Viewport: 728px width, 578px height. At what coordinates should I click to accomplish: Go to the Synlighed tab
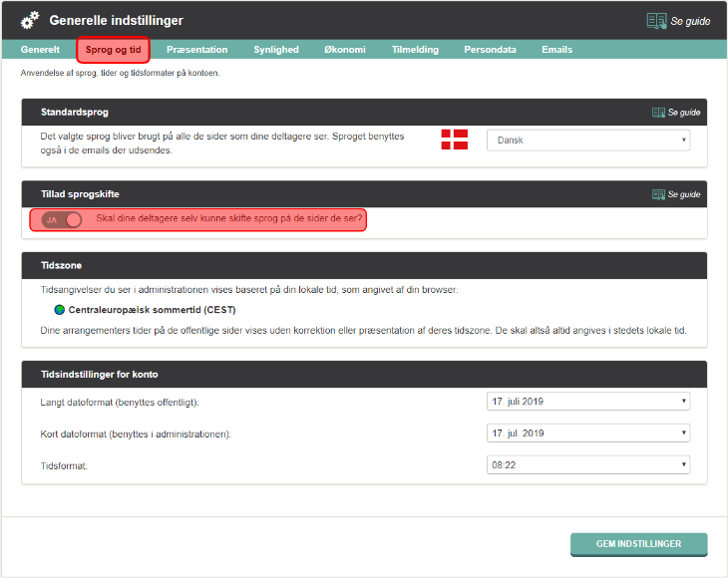[x=275, y=50]
